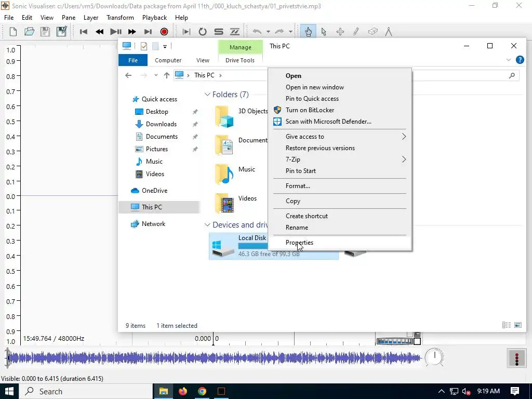This screenshot has width=532, height=399.
Task: Collapse the Devices and drives group
Action: [x=207, y=224]
